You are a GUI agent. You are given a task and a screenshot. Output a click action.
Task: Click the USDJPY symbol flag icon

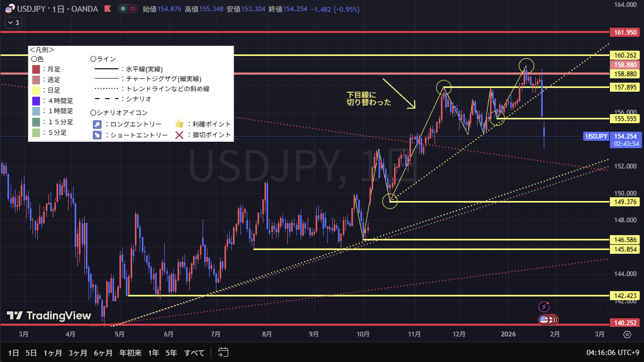point(10,10)
